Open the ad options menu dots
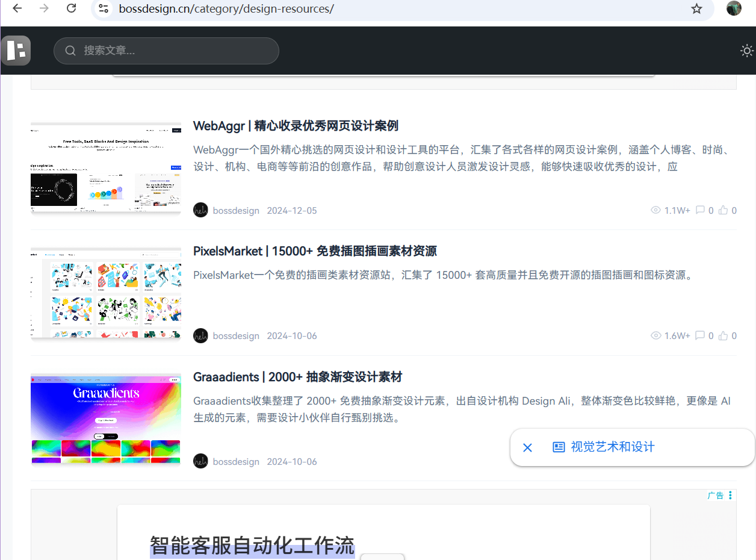This screenshot has width=756, height=560. [x=730, y=495]
